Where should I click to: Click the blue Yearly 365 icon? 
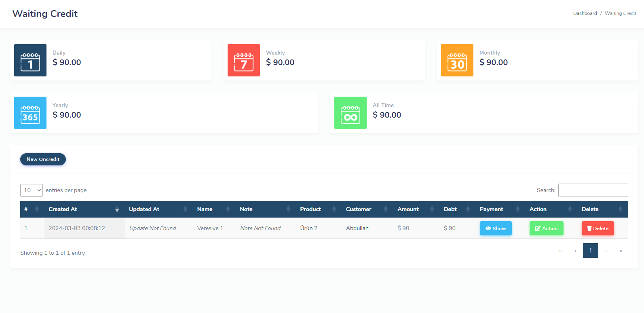point(30,113)
